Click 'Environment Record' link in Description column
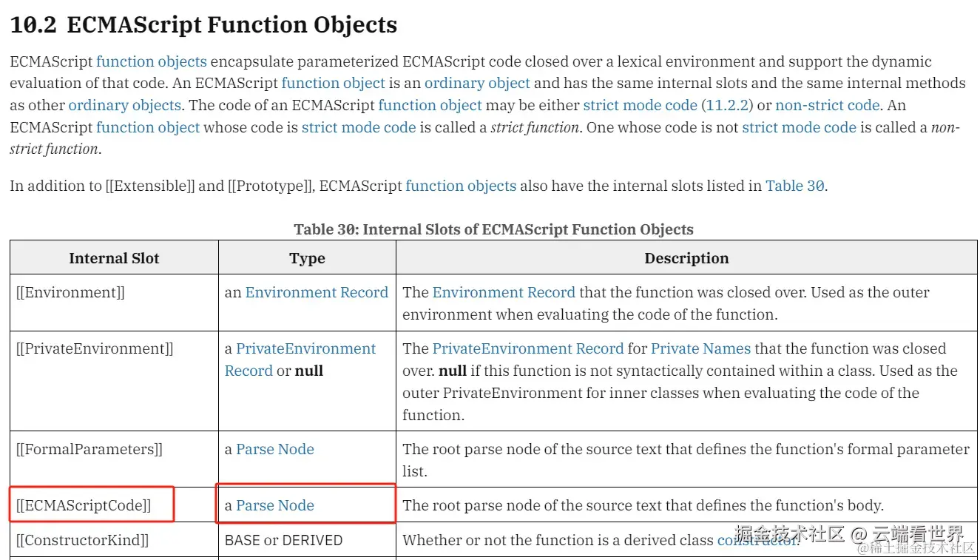 [x=504, y=292]
